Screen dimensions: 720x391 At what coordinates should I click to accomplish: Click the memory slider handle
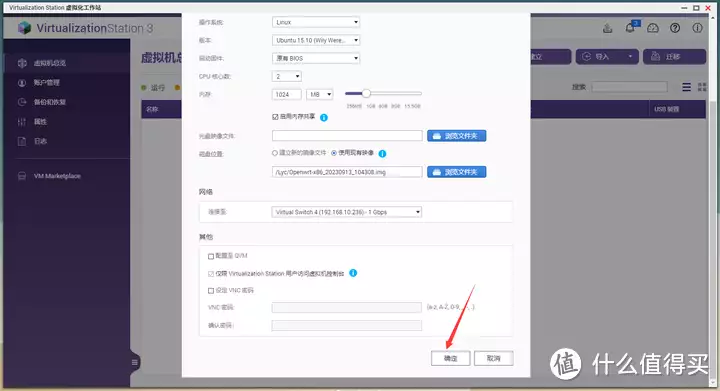[x=366, y=94]
